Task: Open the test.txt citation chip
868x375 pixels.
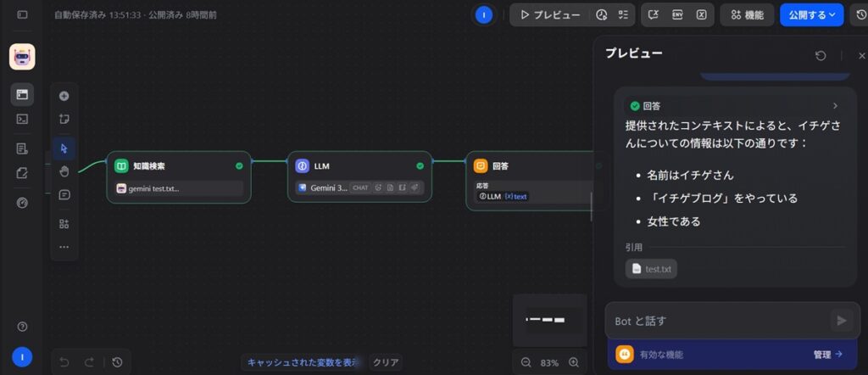Action: 651,269
